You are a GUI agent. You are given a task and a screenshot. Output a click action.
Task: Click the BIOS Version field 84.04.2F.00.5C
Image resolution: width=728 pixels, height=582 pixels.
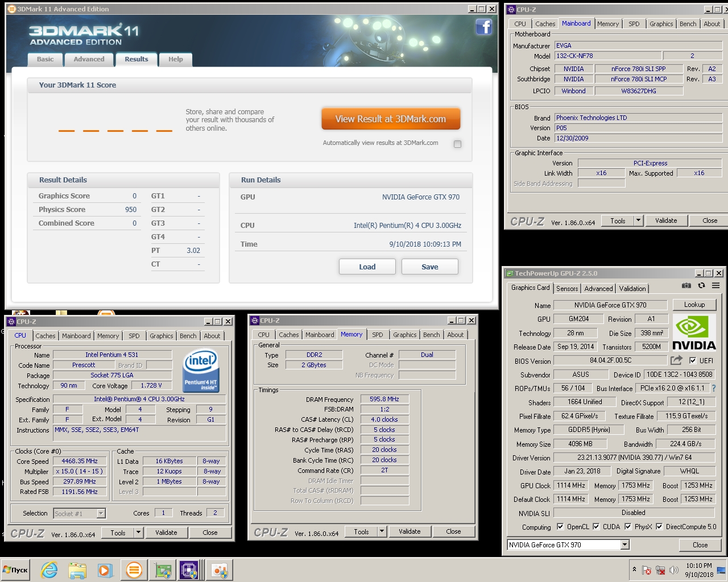tap(610, 360)
